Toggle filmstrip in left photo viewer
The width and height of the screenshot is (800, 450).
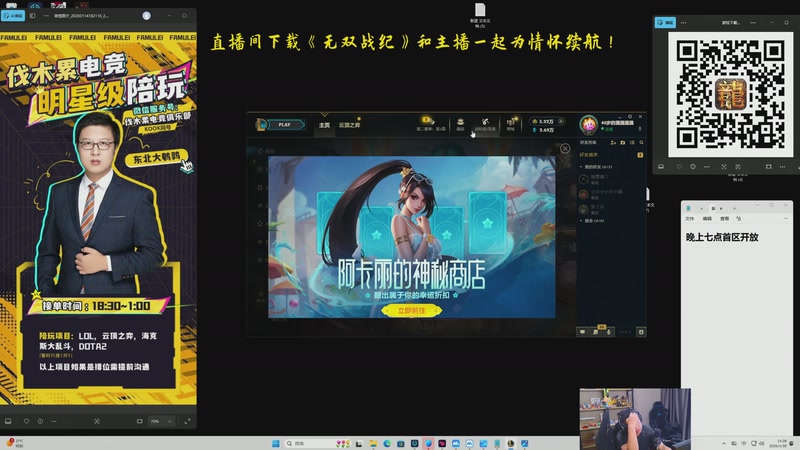click(x=8, y=421)
